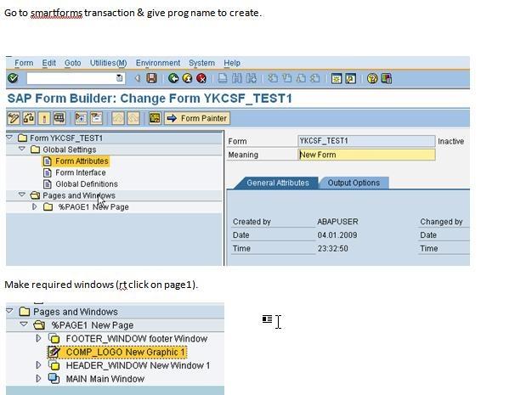Viewport: 532px width, 395px height.
Task: Click the green Back arrow icon
Action: coord(173,78)
